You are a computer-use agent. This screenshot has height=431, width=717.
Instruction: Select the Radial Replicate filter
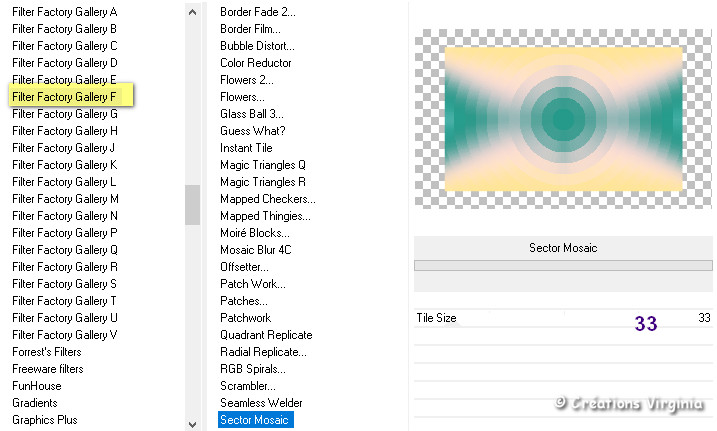click(263, 352)
